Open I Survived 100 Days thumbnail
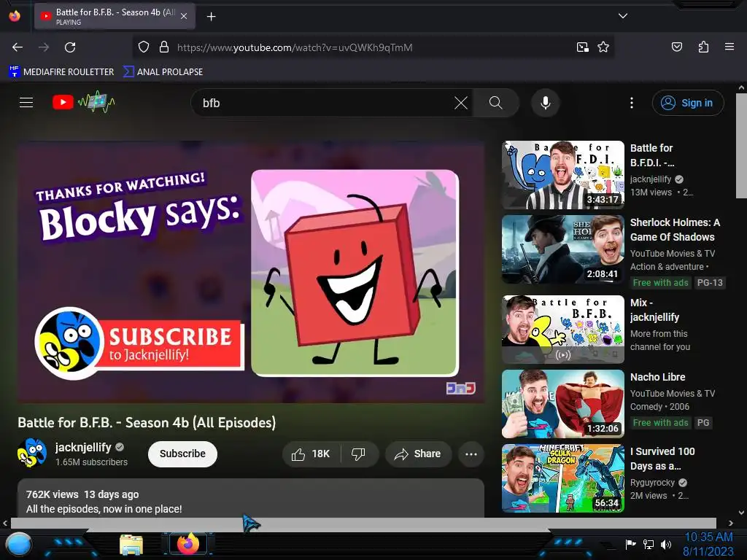 tap(562, 478)
